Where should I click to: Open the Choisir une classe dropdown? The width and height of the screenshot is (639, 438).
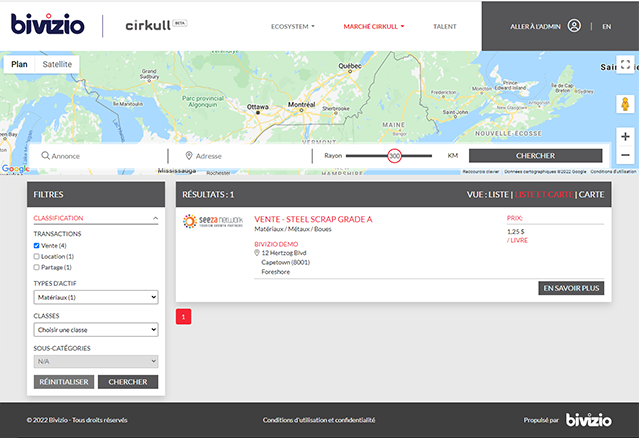pos(96,329)
